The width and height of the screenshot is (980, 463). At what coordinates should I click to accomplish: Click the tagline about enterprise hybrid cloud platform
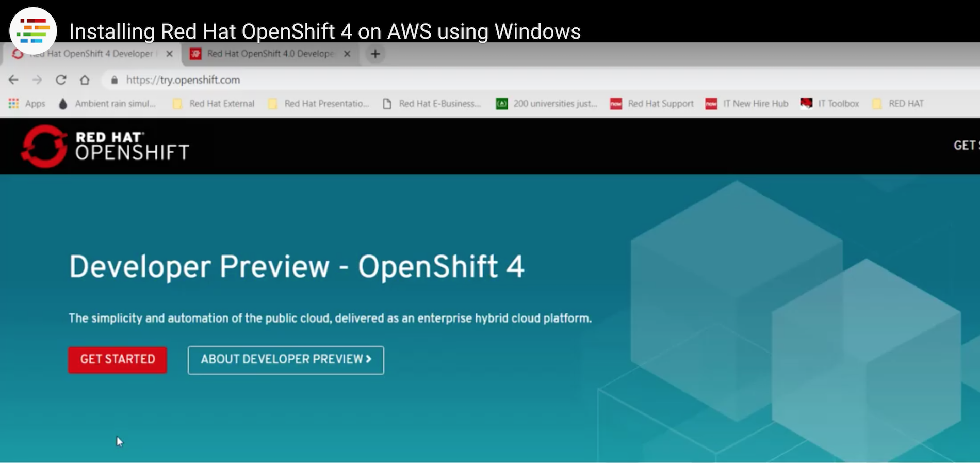pos(330,318)
